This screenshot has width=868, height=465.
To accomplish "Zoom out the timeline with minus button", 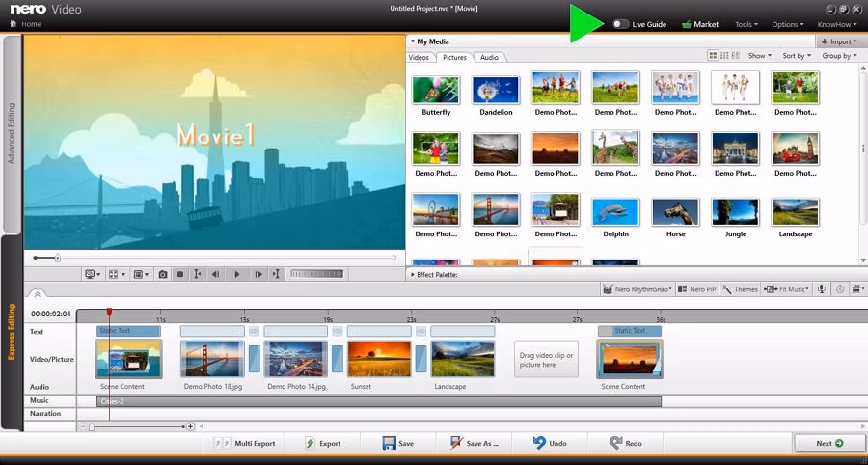I will click(x=83, y=426).
